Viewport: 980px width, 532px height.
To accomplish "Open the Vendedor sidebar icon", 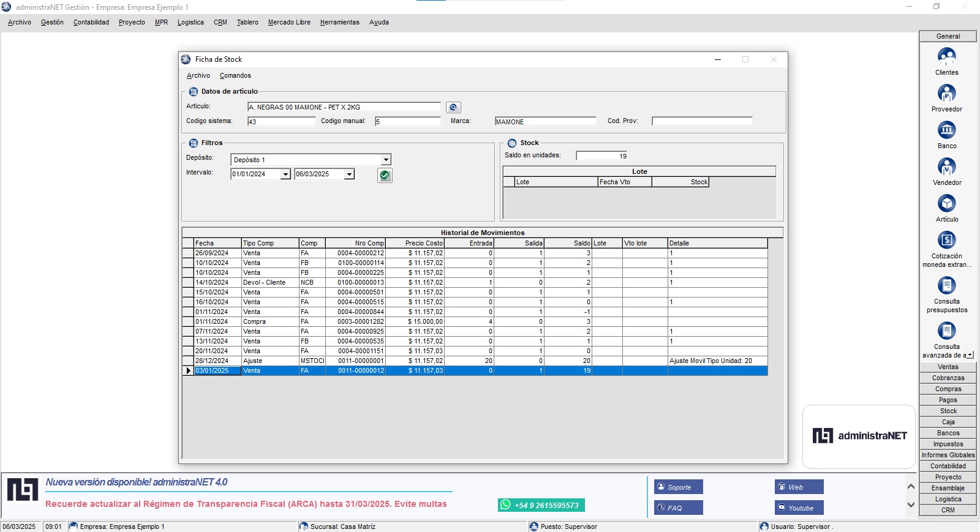I will coord(946,167).
